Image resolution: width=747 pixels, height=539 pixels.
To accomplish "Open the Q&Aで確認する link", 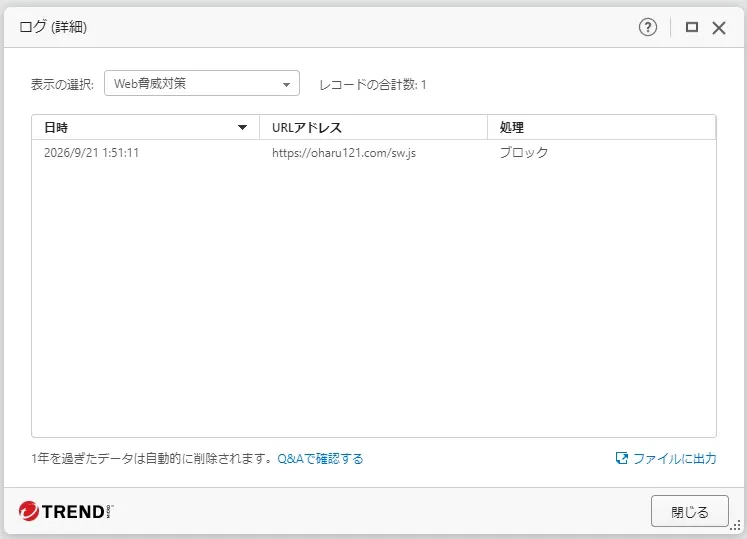I will 320,458.
